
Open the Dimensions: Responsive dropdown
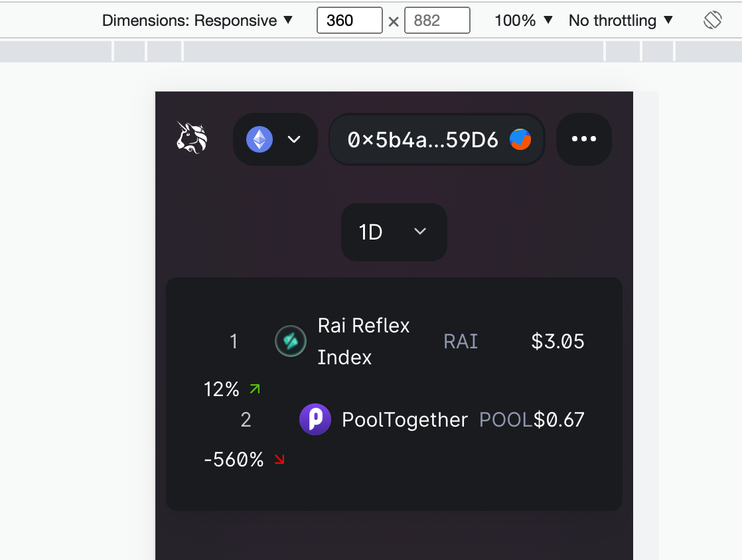coord(197,21)
